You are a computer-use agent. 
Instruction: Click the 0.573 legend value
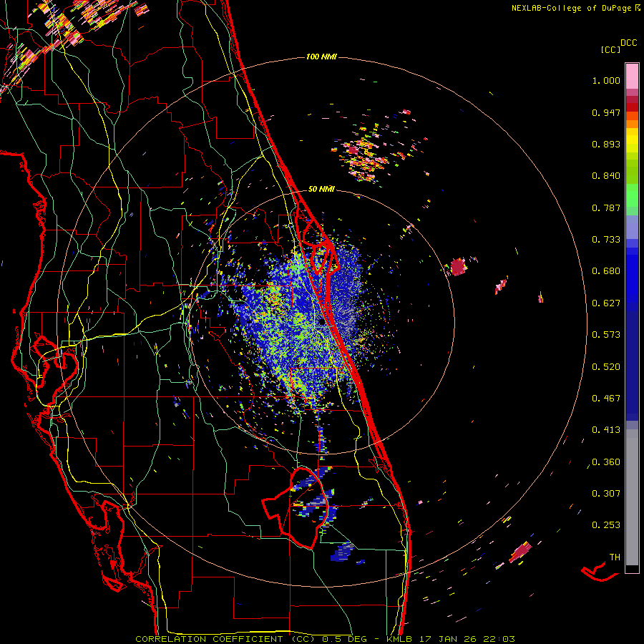tap(606, 335)
